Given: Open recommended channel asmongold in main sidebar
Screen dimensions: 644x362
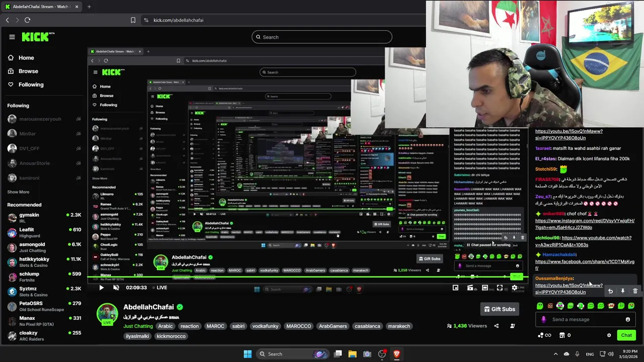Looking at the screenshot, I should pyautogui.click(x=44, y=247).
